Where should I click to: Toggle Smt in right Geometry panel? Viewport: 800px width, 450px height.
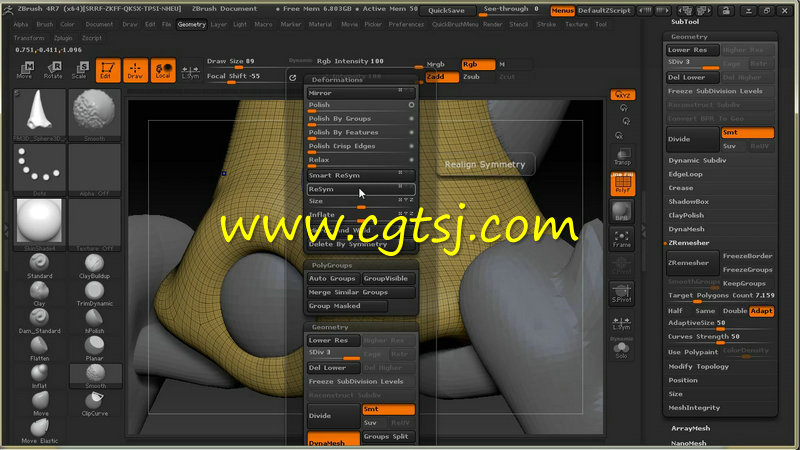[747, 133]
